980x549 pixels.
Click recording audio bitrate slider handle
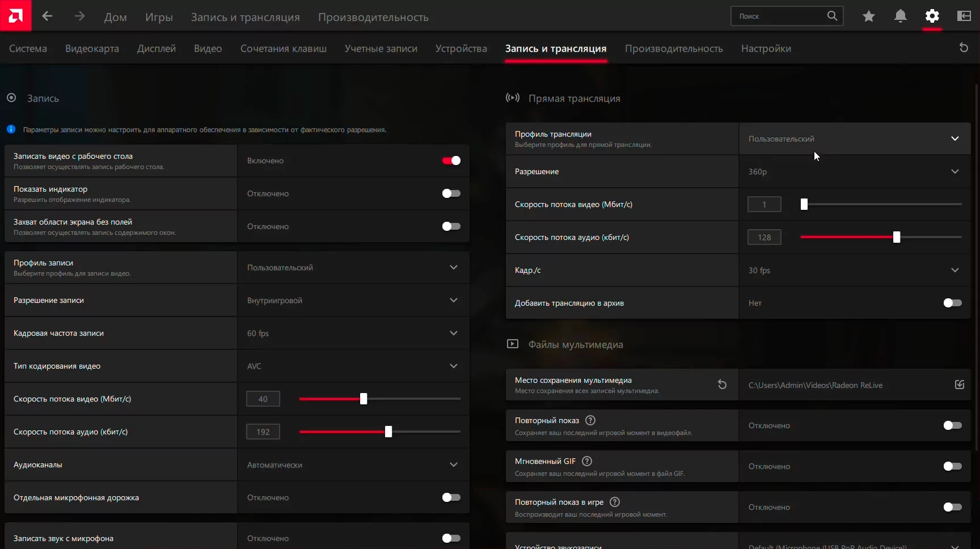coord(388,432)
